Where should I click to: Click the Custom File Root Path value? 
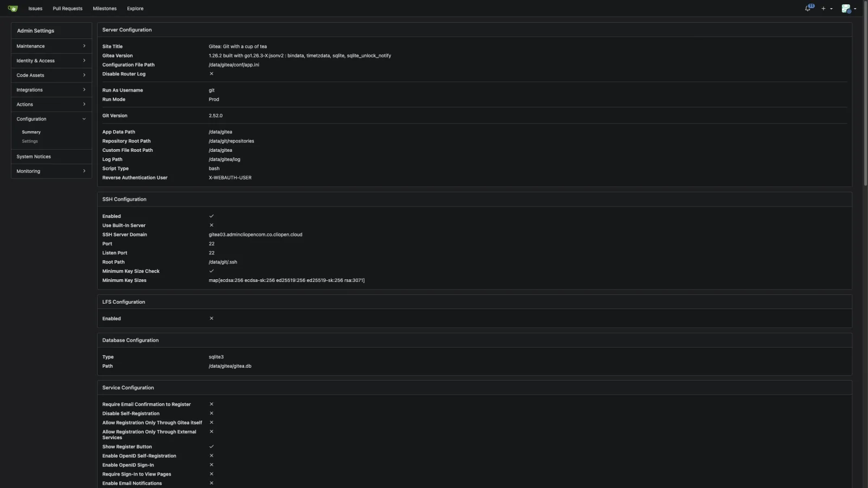click(x=220, y=151)
